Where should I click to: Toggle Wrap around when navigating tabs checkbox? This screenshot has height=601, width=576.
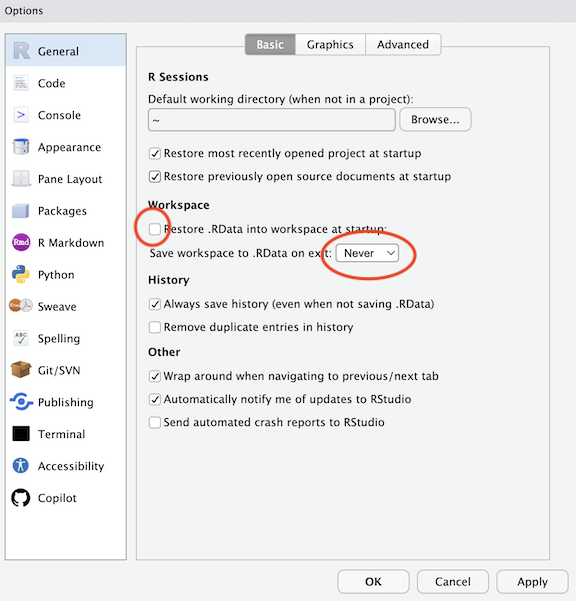click(155, 376)
